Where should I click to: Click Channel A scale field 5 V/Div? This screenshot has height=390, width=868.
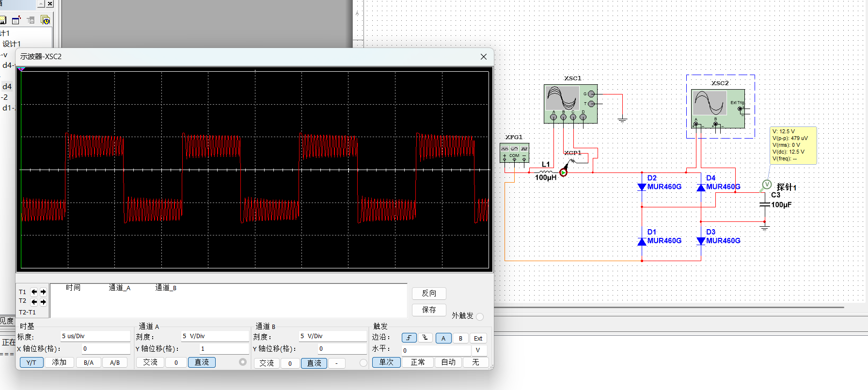[x=215, y=336]
